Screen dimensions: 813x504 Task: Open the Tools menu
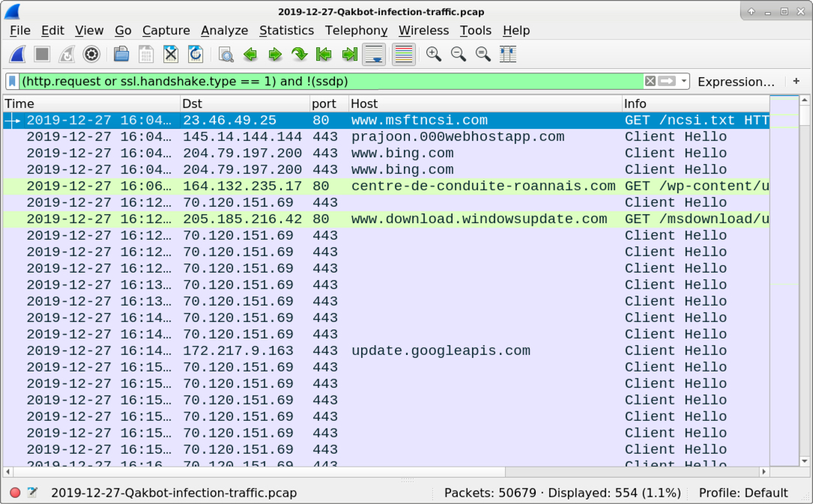coord(476,31)
